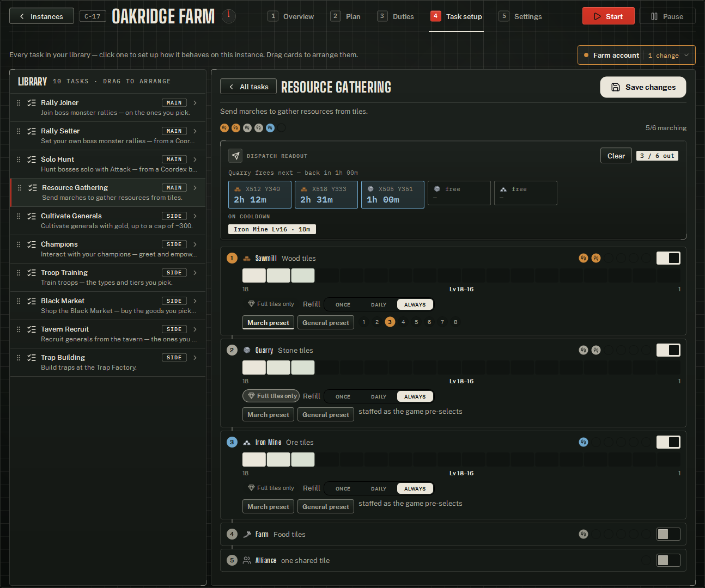Switch to the Overview tab
The height and width of the screenshot is (588, 705).
(x=291, y=16)
